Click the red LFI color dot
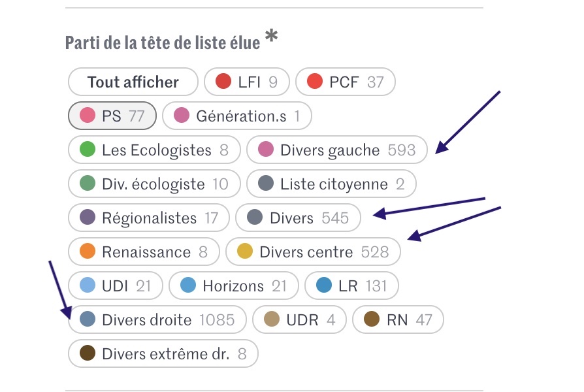The image size is (584, 392). [225, 82]
